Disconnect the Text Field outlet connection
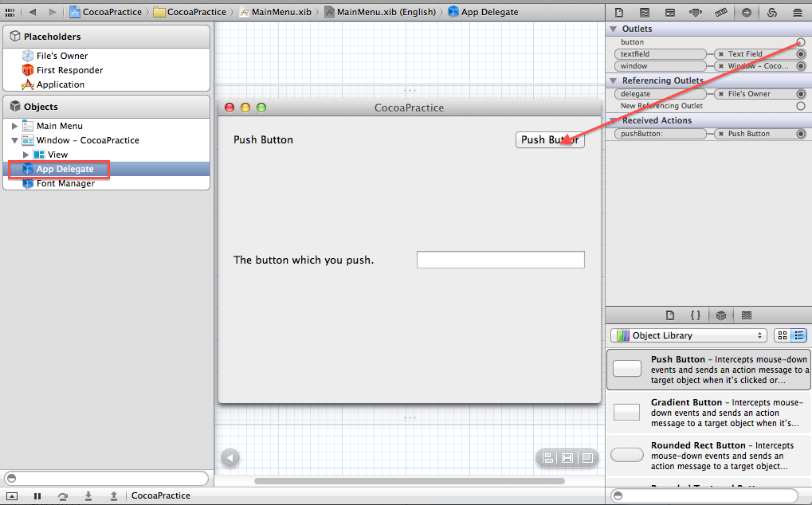The image size is (812, 505). point(721,54)
